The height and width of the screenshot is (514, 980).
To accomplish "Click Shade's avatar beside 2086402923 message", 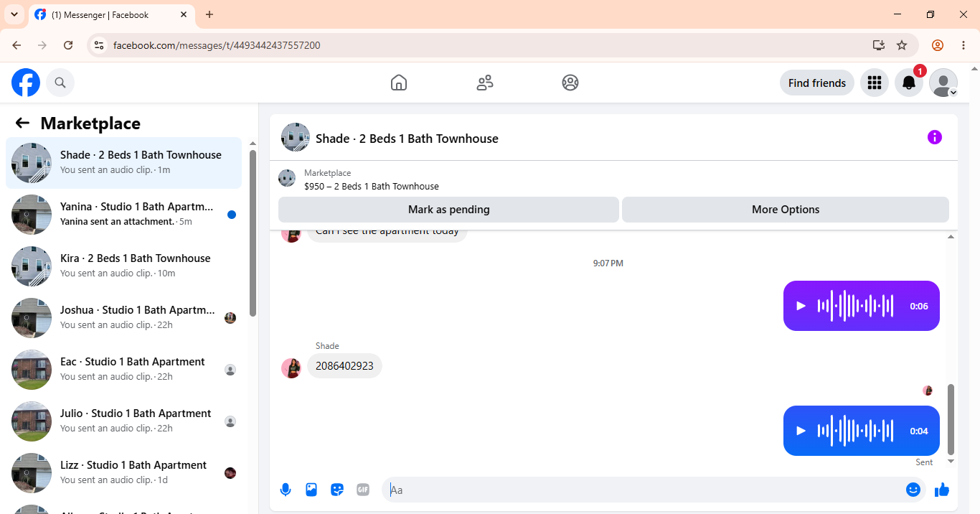I will [x=291, y=368].
